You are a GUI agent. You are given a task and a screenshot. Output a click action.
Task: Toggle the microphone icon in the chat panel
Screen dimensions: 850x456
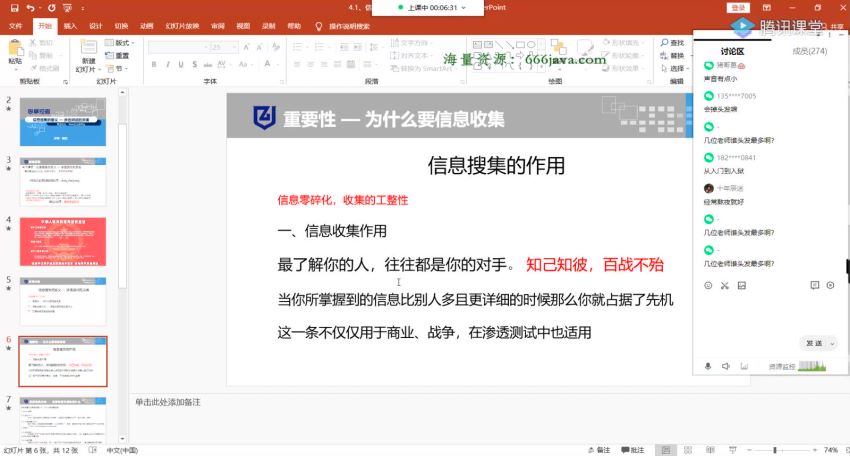(x=708, y=367)
